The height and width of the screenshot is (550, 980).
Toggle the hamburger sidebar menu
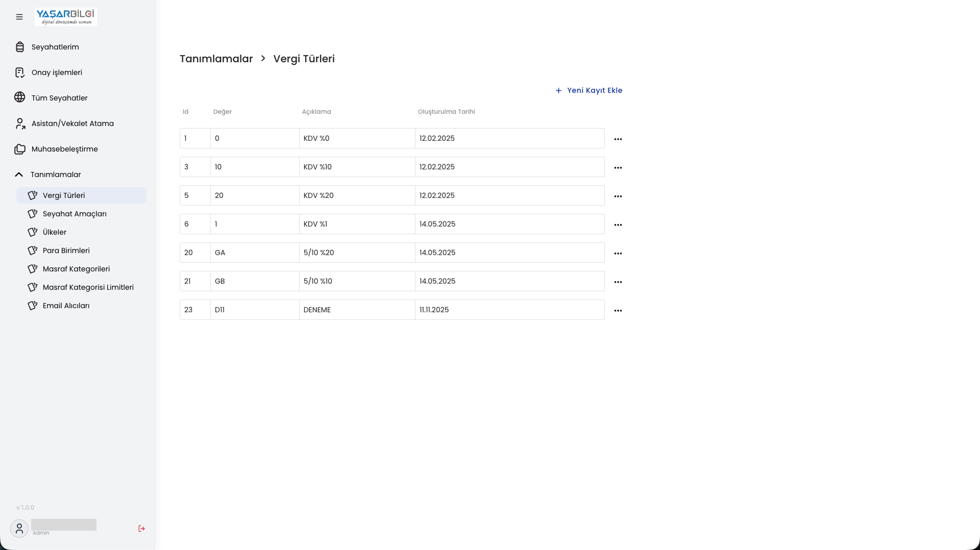19,17
